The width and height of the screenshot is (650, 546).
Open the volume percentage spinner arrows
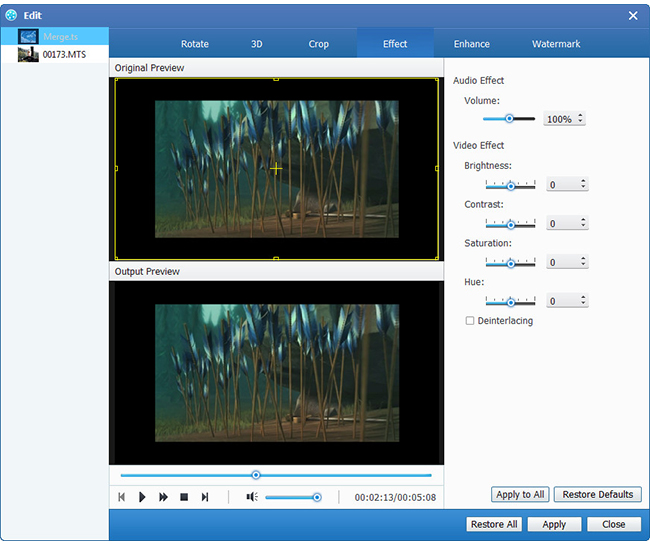pyautogui.click(x=581, y=119)
